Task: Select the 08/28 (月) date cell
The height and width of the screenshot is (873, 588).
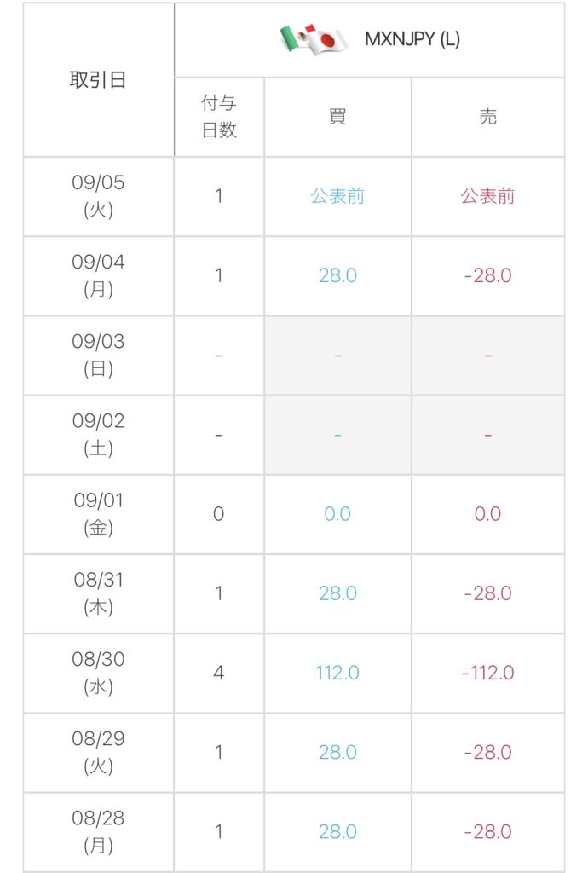Action: coord(98,831)
